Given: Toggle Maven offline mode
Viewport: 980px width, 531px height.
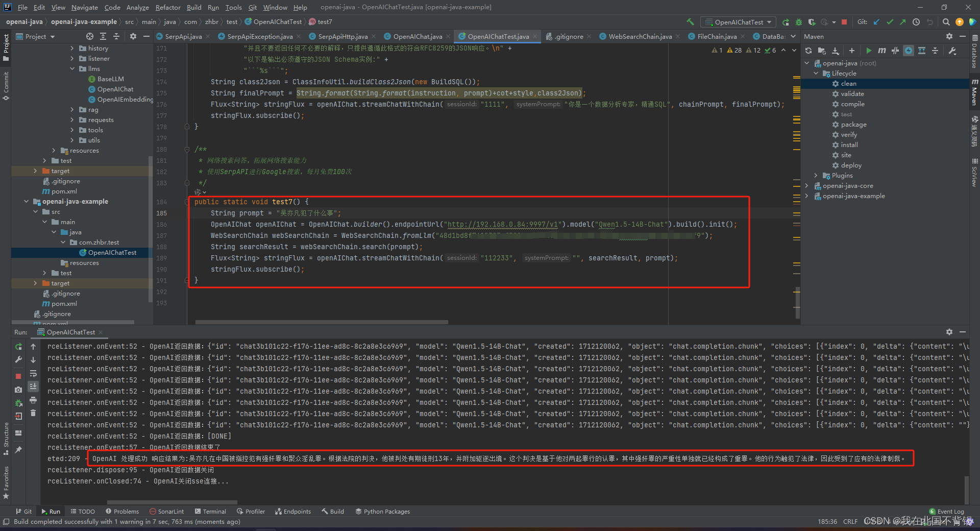Looking at the screenshot, I should coord(895,51).
